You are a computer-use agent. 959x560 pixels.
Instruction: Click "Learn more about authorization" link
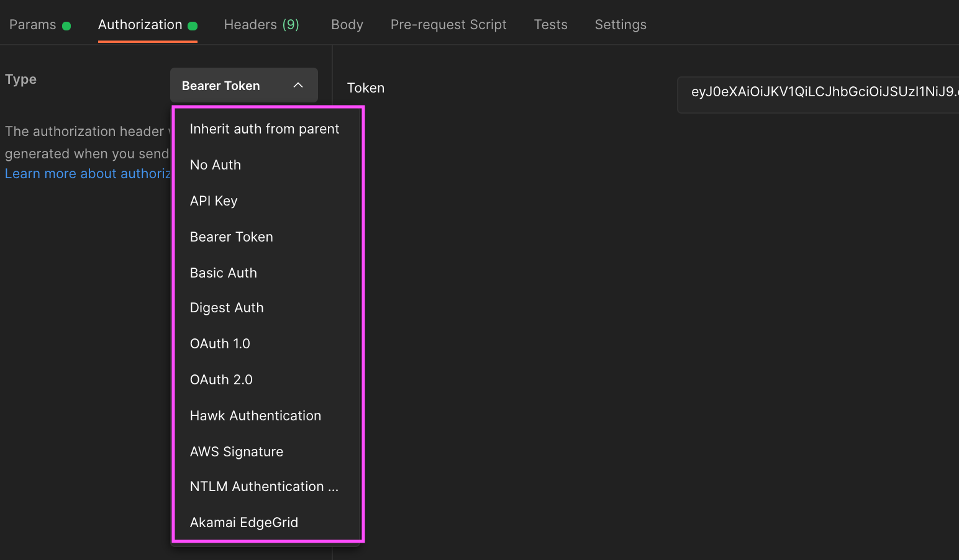87,173
